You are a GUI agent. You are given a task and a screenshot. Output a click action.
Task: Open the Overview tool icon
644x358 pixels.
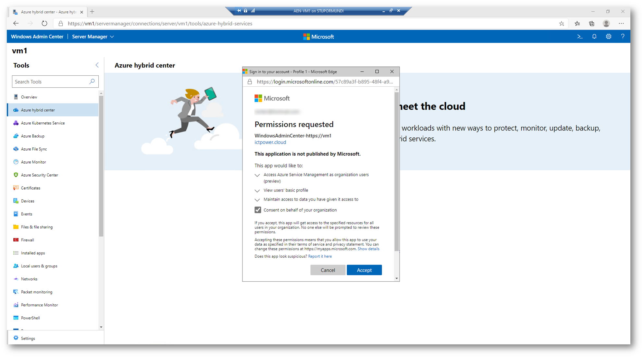click(x=16, y=97)
